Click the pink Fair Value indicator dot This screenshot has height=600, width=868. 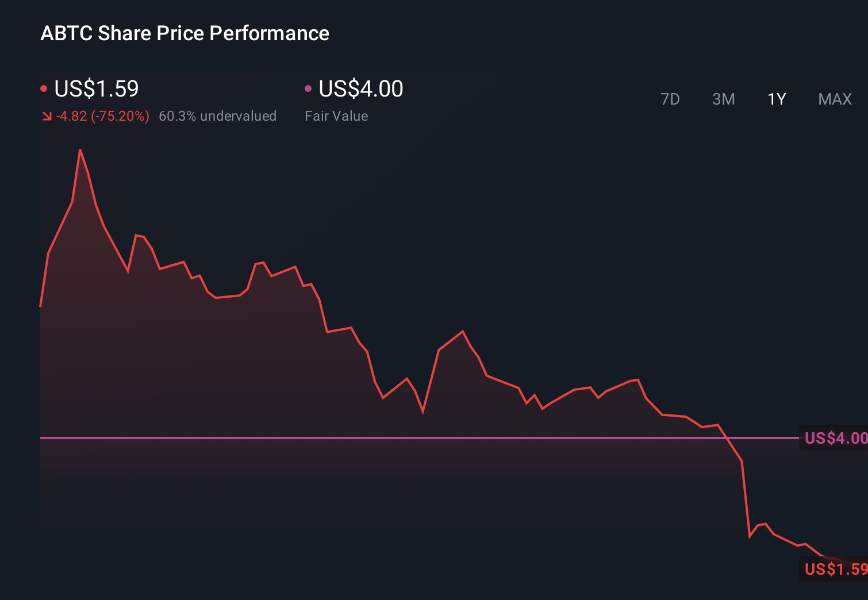309,88
